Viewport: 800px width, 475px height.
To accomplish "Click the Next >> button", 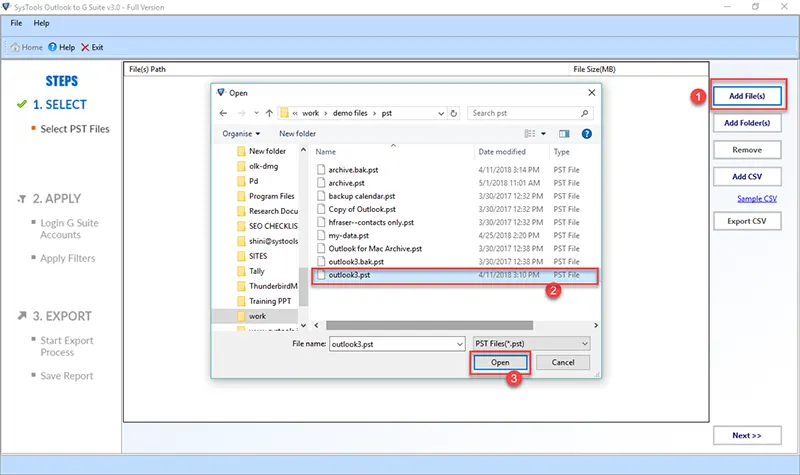I will [747, 435].
